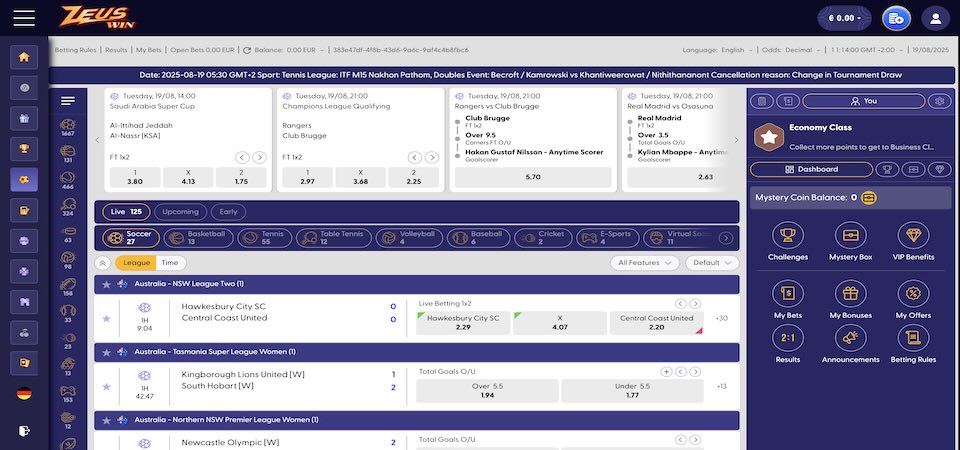Open the trophy icon in left sidebar
Image resolution: width=960 pixels, height=450 pixels.
pyautogui.click(x=24, y=149)
